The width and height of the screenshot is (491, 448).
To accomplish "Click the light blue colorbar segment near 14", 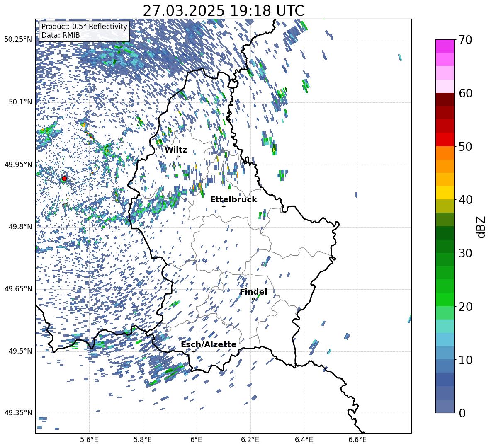I will pos(445,340).
